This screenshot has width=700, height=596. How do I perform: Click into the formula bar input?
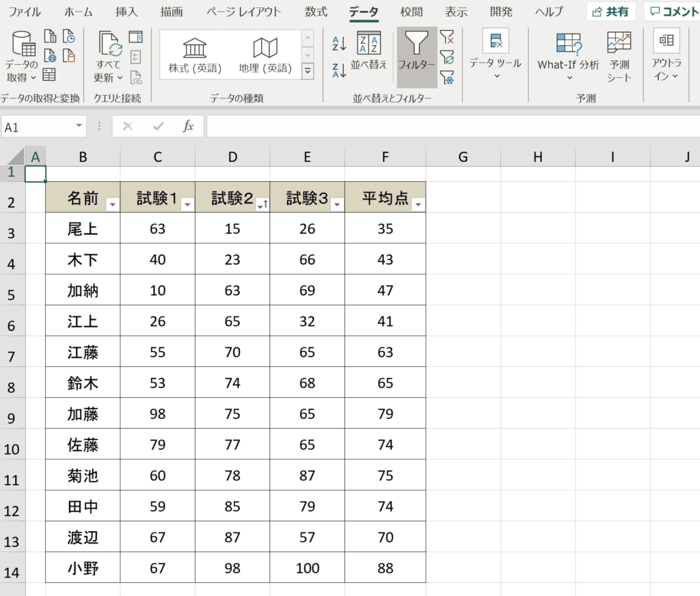click(x=453, y=127)
